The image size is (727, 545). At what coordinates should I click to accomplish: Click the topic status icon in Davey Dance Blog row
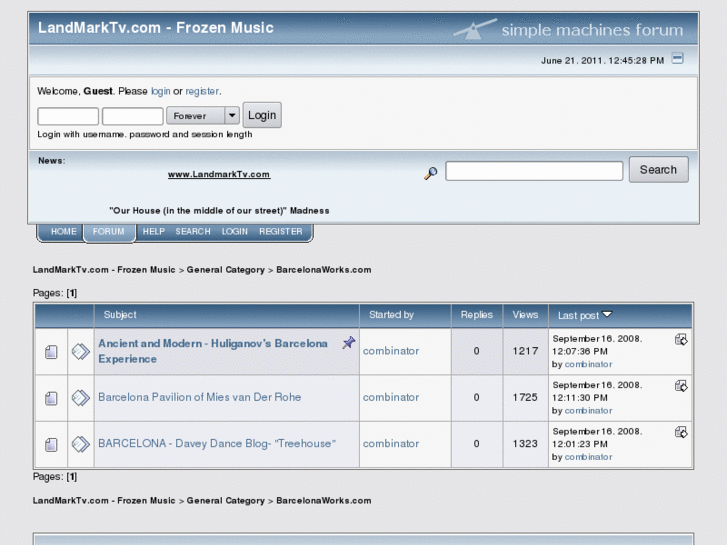coord(51,444)
